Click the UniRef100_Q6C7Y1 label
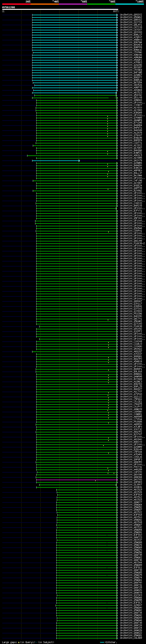Viewport: 146px width, 644px height. point(131,319)
